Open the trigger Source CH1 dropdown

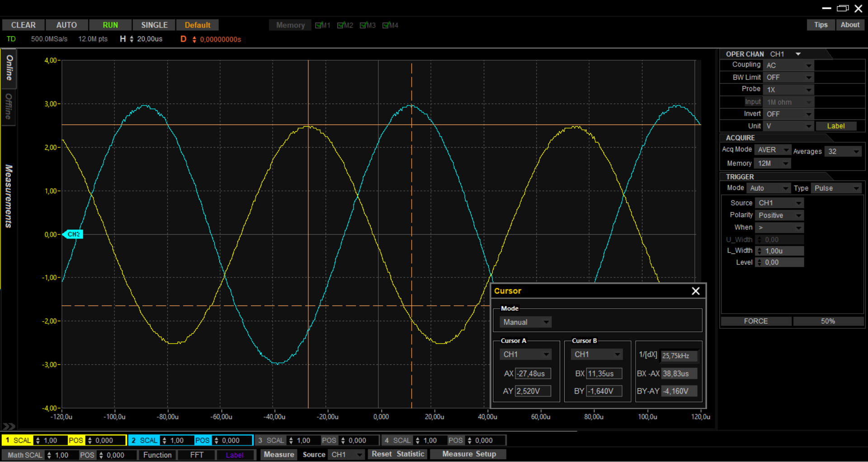779,203
